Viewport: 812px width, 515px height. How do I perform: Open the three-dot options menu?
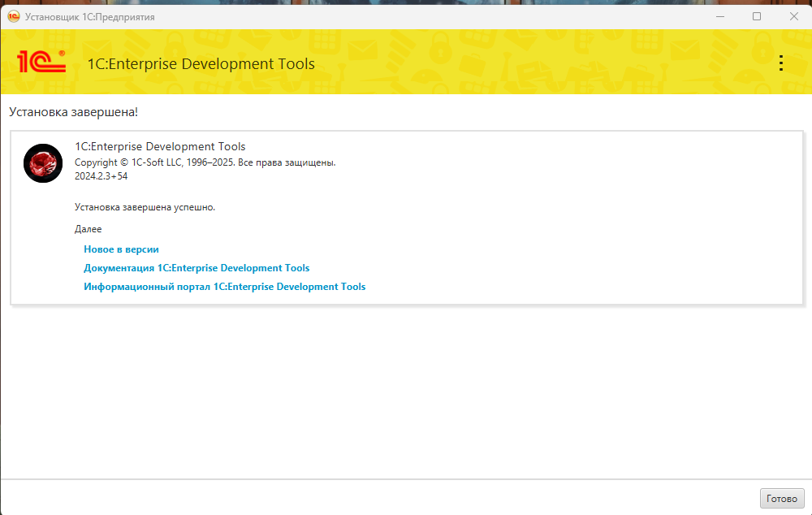pyautogui.click(x=781, y=63)
